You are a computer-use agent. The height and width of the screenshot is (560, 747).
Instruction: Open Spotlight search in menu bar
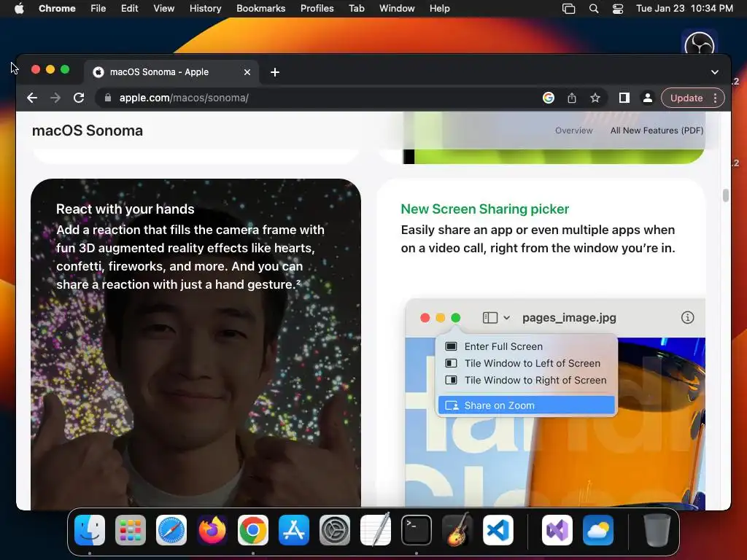click(x=594, y=9)
